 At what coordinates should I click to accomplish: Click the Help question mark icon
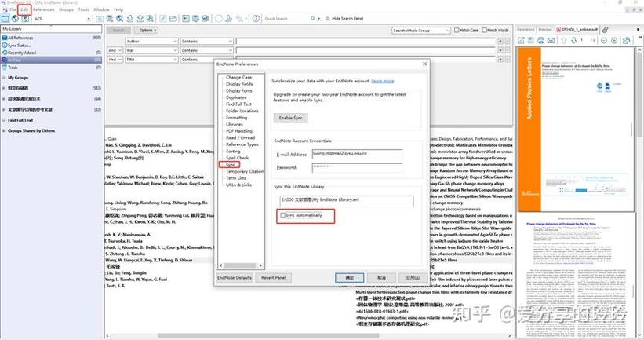(x=256, y=19)
